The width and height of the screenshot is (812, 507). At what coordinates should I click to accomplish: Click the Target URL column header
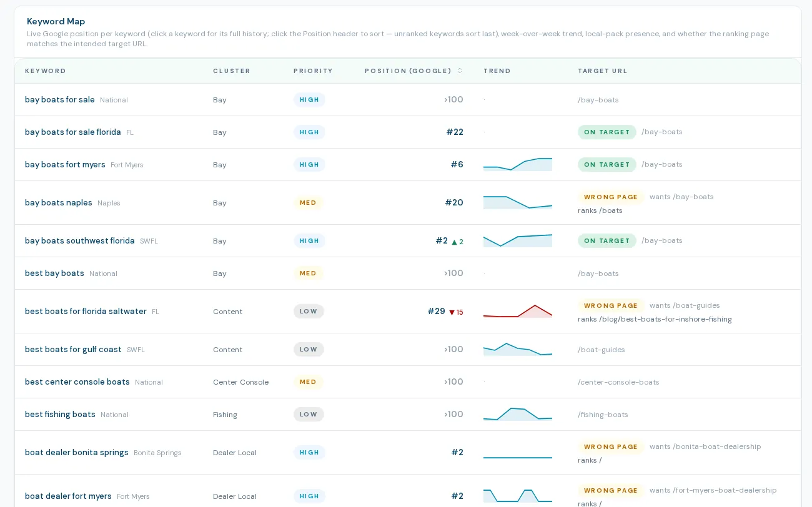tap(602, 71)
